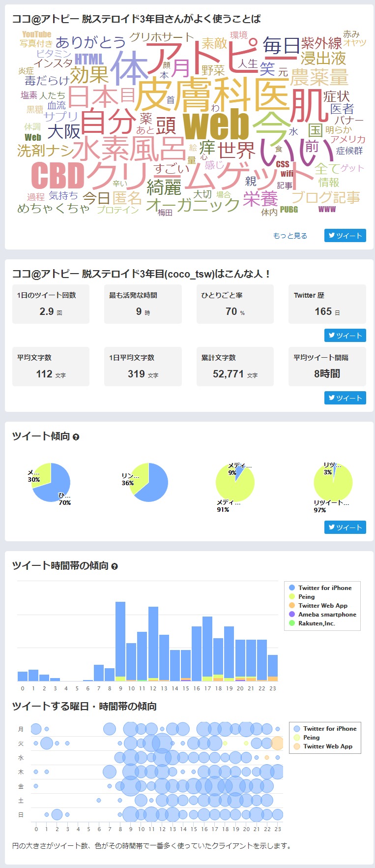Click the word 世界 in the word cloud

[236, 150]
